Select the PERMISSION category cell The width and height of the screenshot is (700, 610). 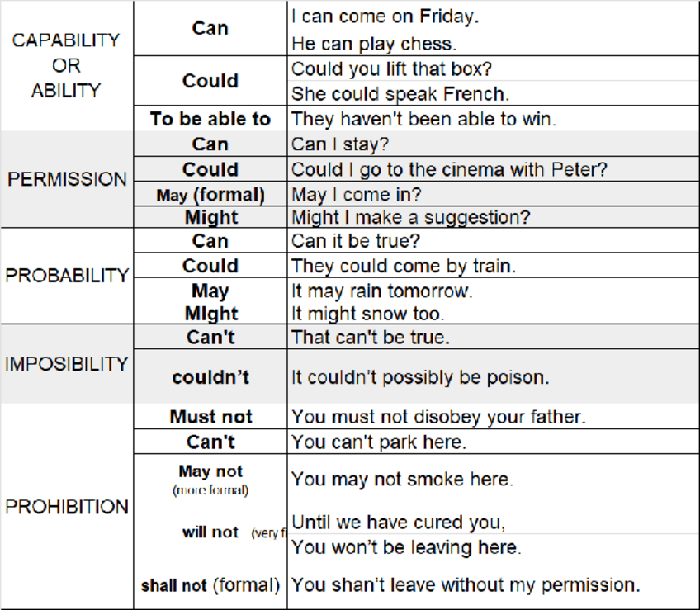pyautogui.click(x=67, y=179)
